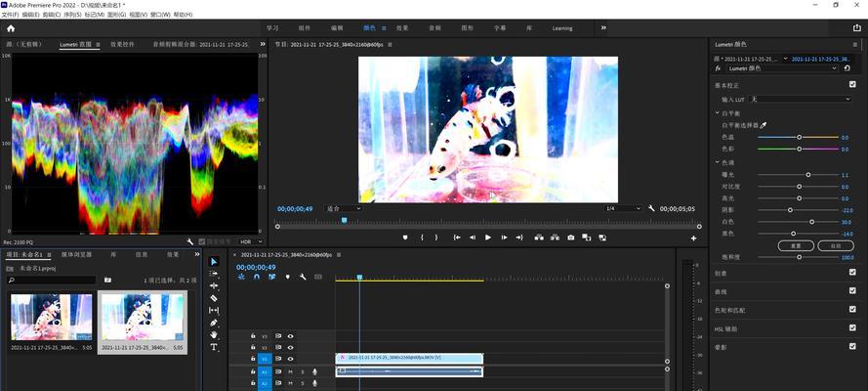Select the Type tool
This screenshot has height=391, width=868.
pyautogui.click(x=214, y=347)
